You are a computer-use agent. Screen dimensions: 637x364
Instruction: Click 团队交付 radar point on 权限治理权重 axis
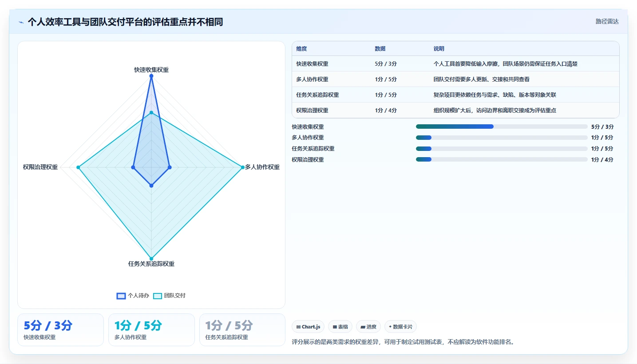[x=78, y=167]
